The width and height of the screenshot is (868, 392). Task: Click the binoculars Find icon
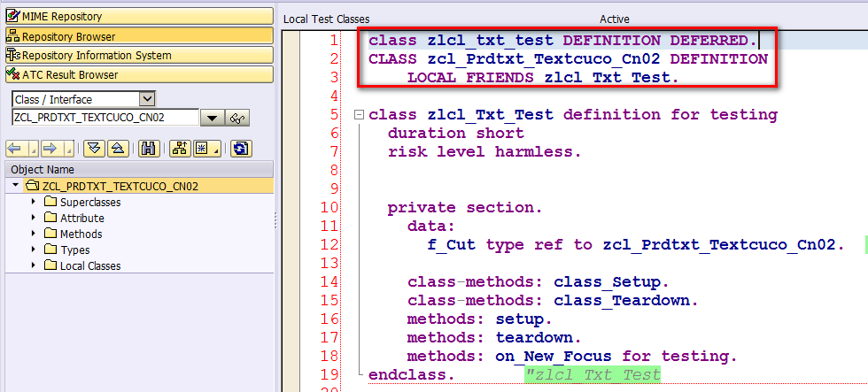click(x=149, y=148)
